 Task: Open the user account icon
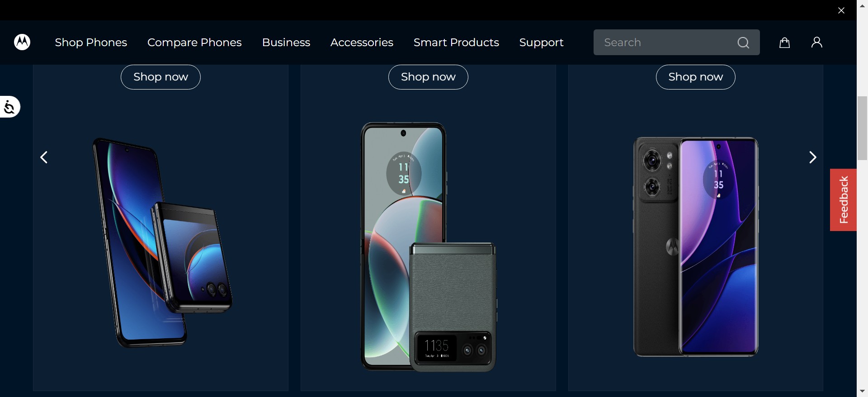click(x=816, y=43)
